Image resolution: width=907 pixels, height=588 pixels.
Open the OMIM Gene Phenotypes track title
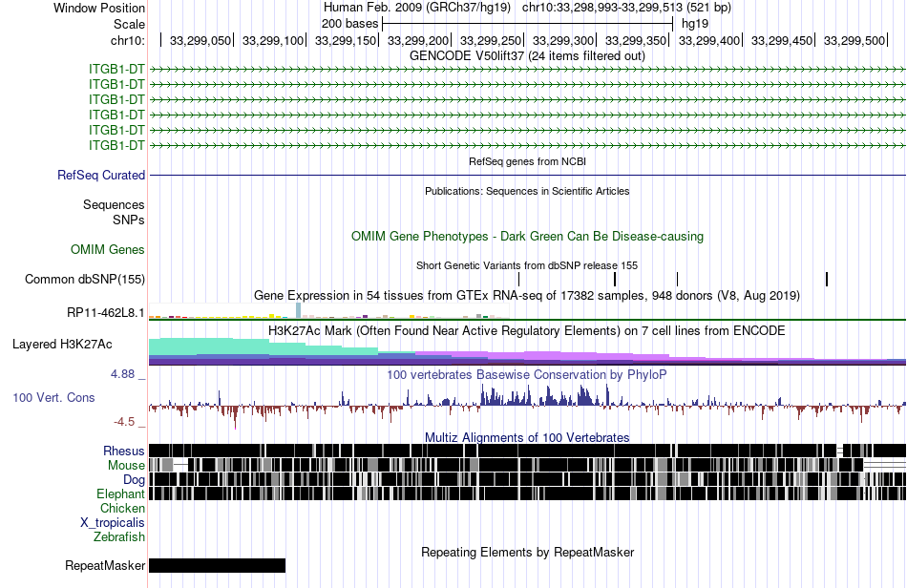click(x=527, y=237)
